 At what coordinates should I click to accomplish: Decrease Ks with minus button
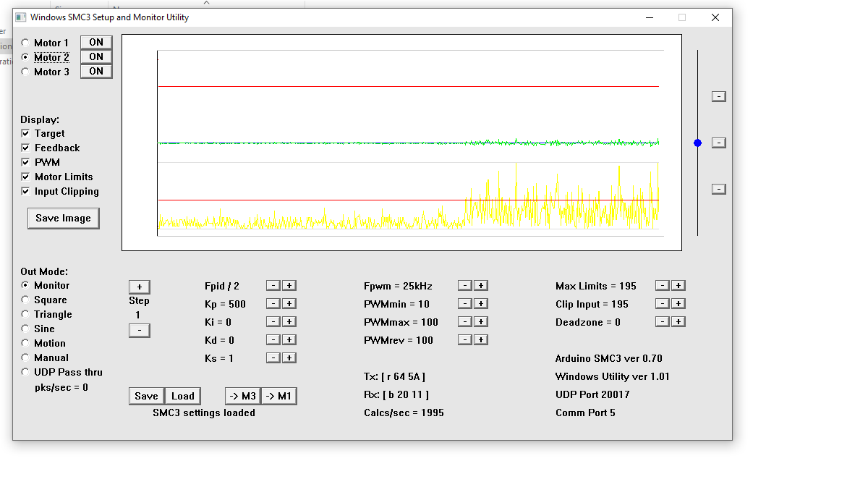click(273, 357)
